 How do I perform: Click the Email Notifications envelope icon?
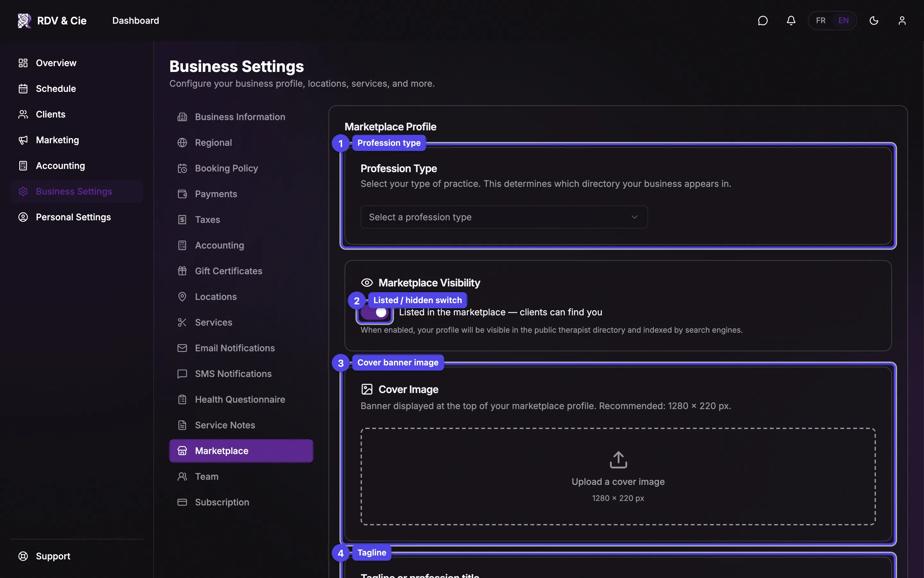click(182, 348)
